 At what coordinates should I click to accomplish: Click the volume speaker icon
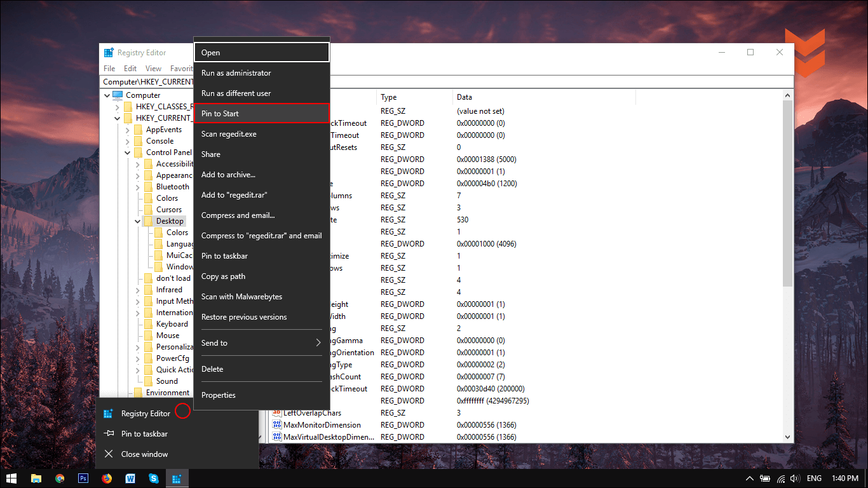tap(795, 478)
